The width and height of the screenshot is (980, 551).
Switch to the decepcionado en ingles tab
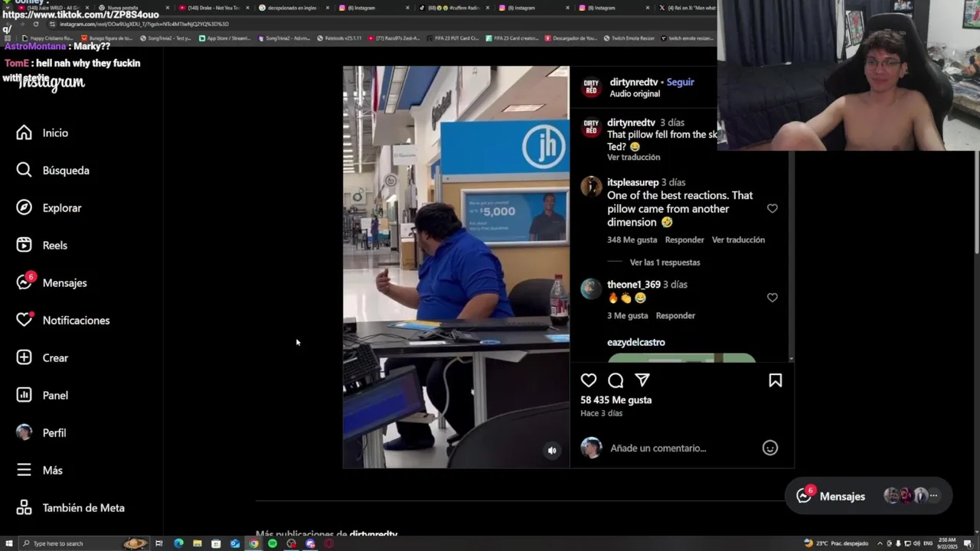point(292,8)
